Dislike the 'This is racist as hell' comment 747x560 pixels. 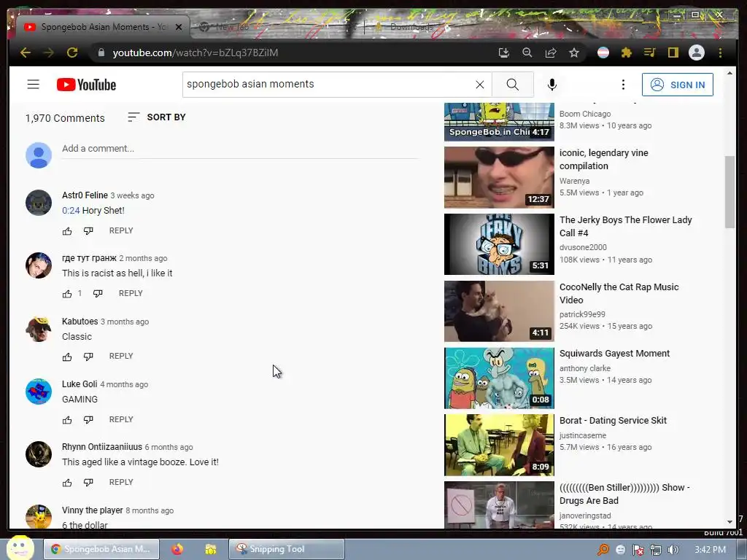(98, 294)
